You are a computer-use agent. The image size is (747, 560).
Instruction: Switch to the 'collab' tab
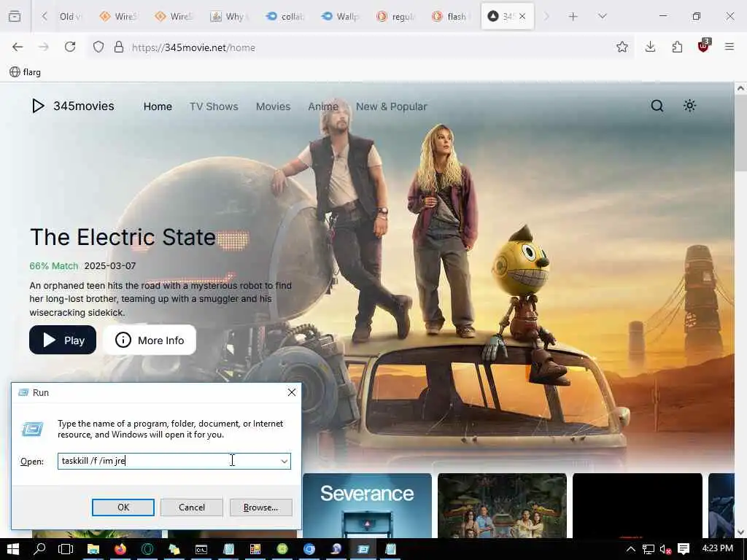click(x=285, y=16)
